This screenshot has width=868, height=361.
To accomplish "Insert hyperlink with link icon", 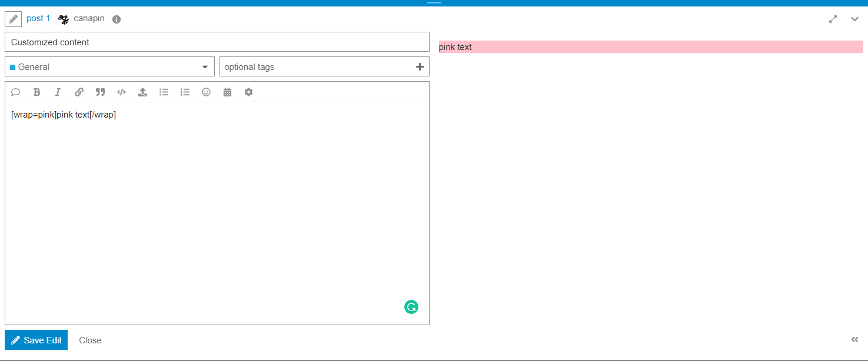I will [x=79, y=92].
